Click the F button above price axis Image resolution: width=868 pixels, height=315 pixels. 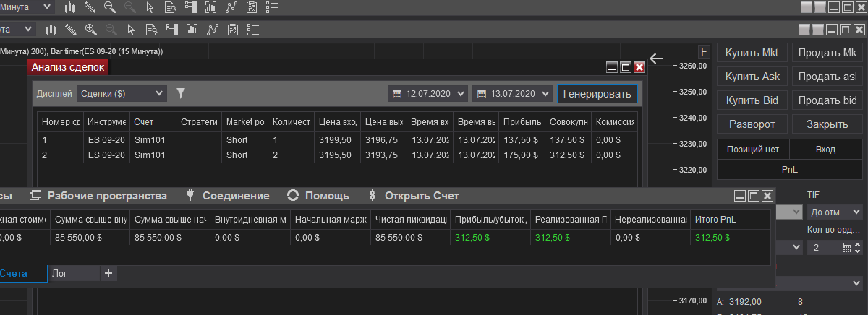pos(704,52)
